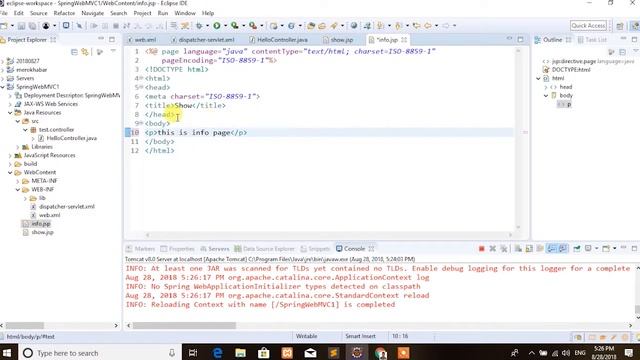Click the Save icon in toolbar
This screenshot has height=360, width=640.
click(21, 26)
